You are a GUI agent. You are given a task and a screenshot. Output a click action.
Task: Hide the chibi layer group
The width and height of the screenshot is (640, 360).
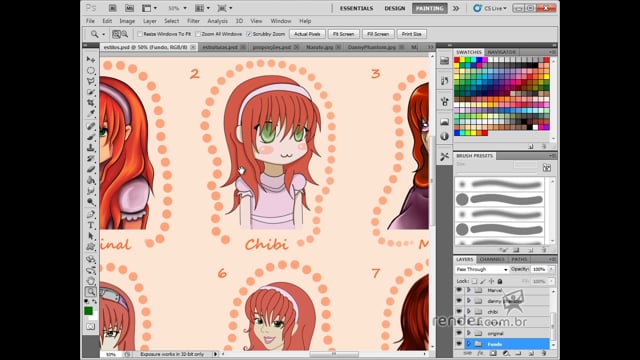pos(459,312)
